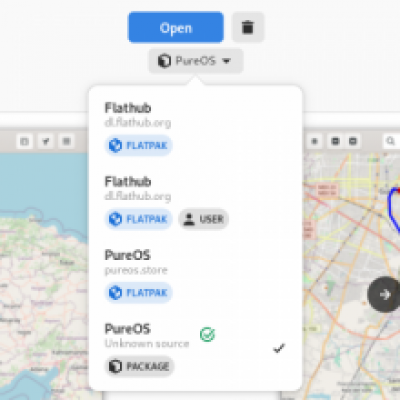The image size is (400, 400).
Task: Click the first Flathub FLATPAK badge
Action: point(138,145)
